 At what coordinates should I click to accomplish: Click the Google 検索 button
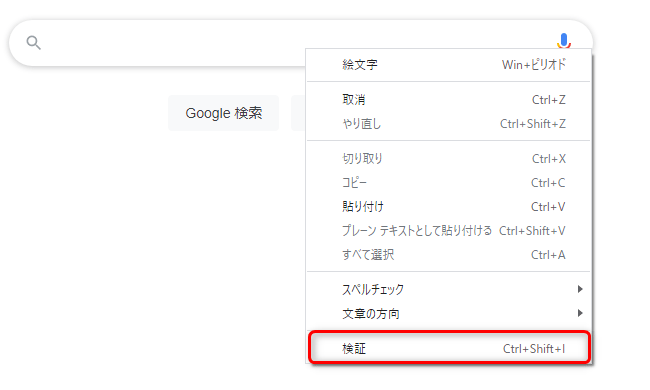224,113
